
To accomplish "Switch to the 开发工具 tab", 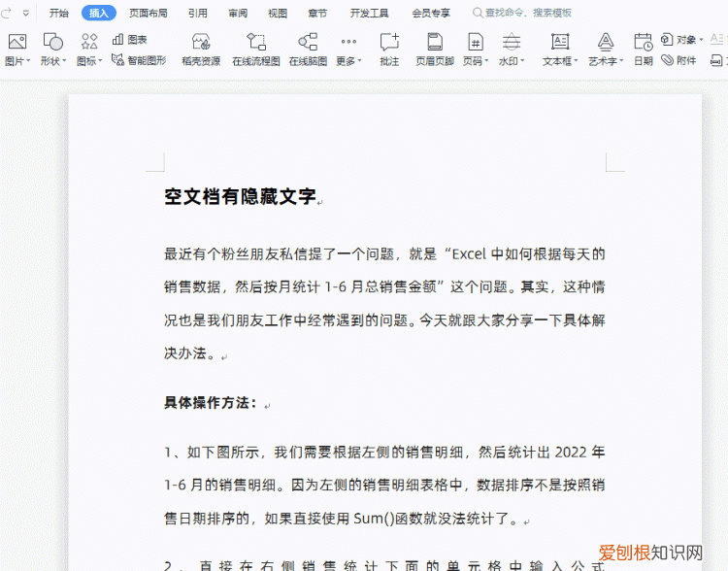I will [x=369, y=13].
